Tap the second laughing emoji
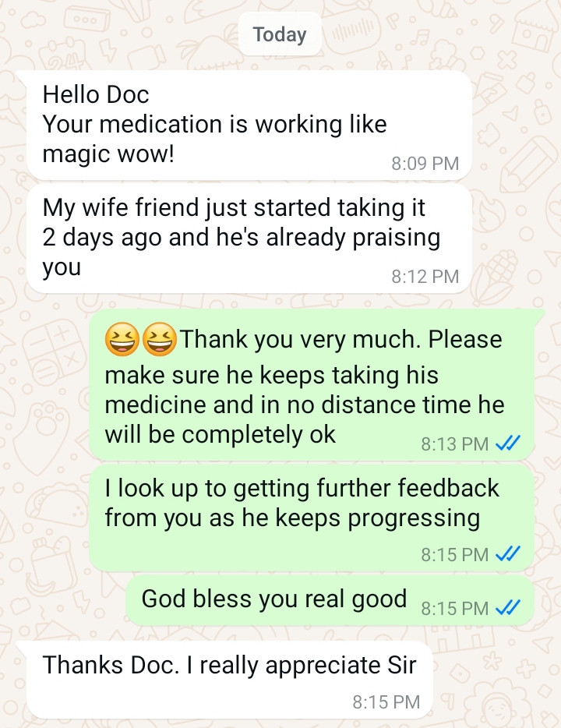The image size is (561, 728). [159, 339]
